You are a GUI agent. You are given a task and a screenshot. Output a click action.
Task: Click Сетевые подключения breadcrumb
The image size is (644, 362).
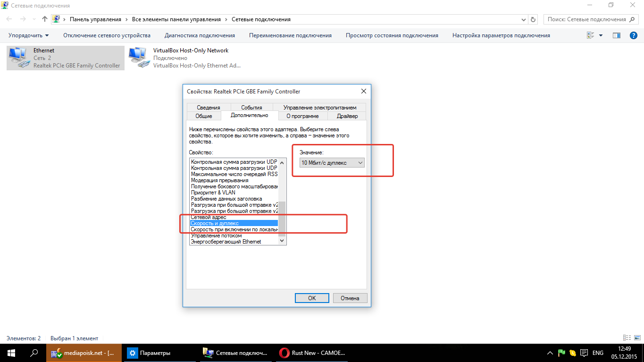tap(261, 19)
